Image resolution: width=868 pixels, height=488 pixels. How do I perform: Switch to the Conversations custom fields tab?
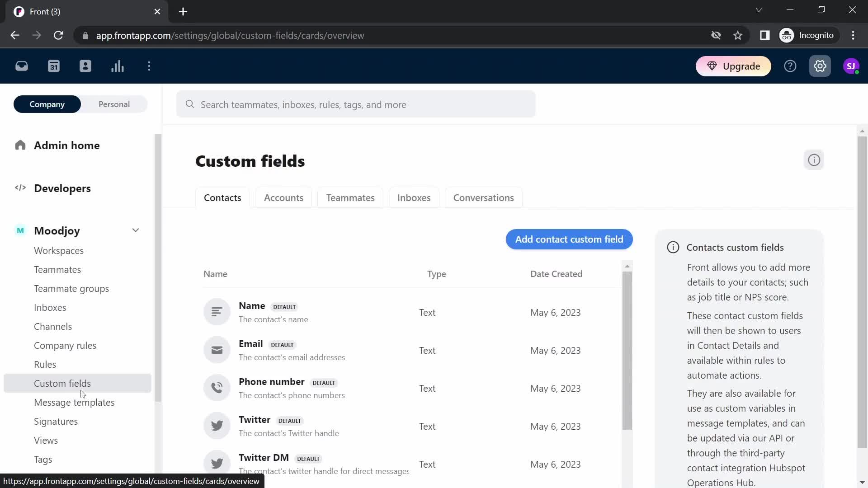pos(483,197)
